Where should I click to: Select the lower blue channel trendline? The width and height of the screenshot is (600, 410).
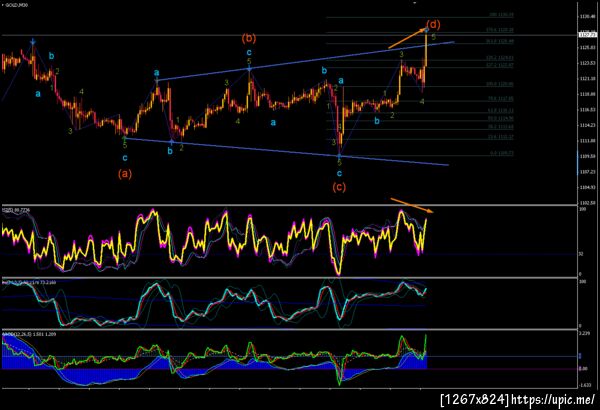[x=286, y=152]
